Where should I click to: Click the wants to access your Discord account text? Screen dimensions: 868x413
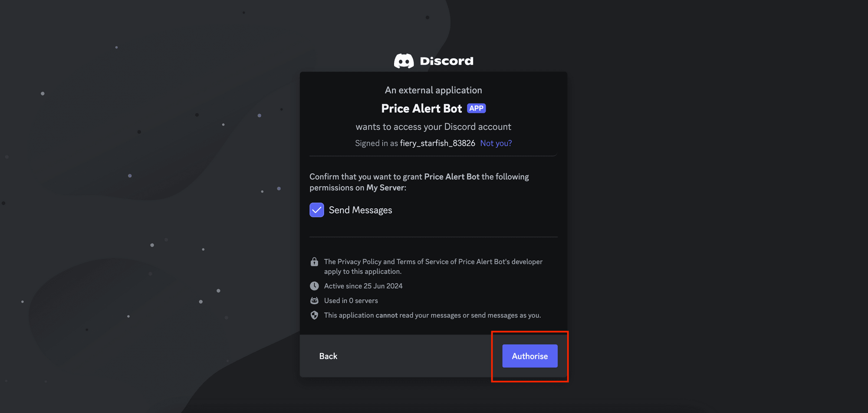click(x=434, y=126)
